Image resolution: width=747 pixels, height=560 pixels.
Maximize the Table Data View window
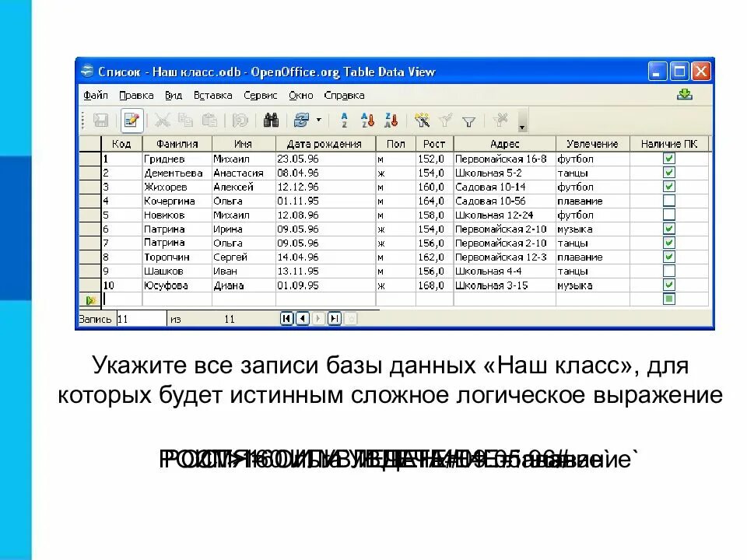coord(679,72)
